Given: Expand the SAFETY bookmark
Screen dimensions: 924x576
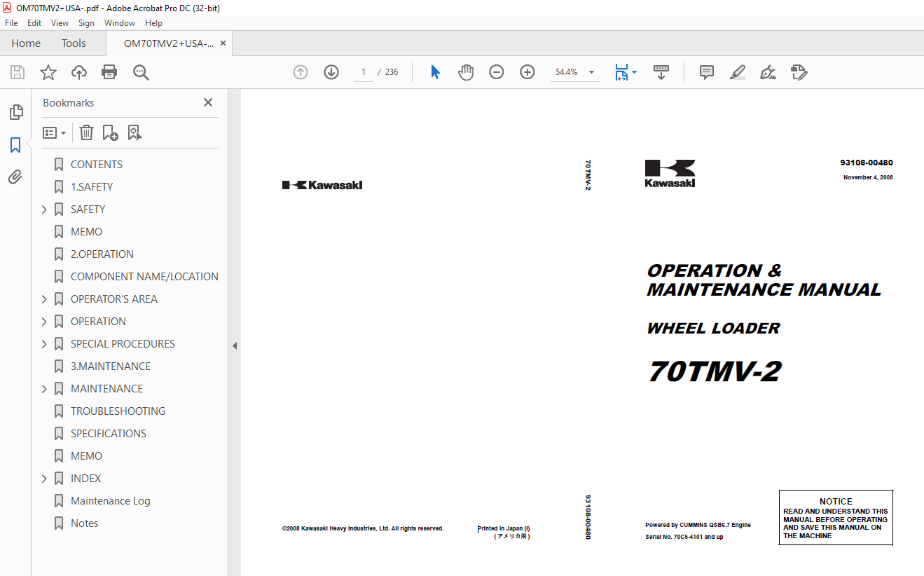Looking at the screenshot, I should coord(44,210).
